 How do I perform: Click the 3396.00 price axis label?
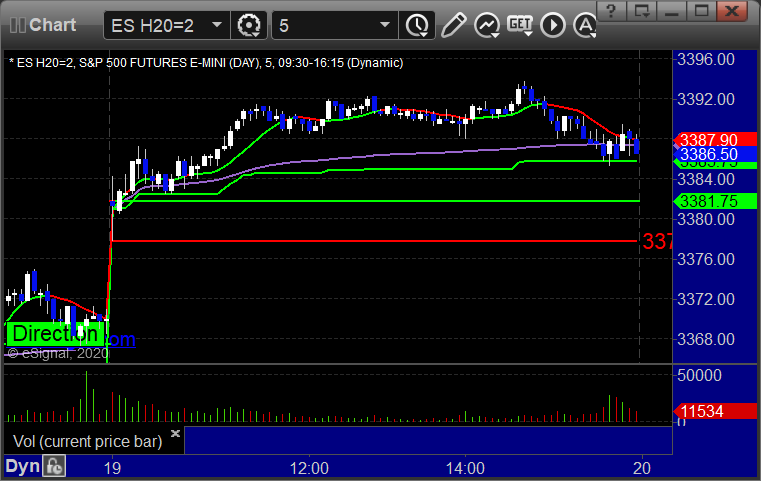point(706,60)
